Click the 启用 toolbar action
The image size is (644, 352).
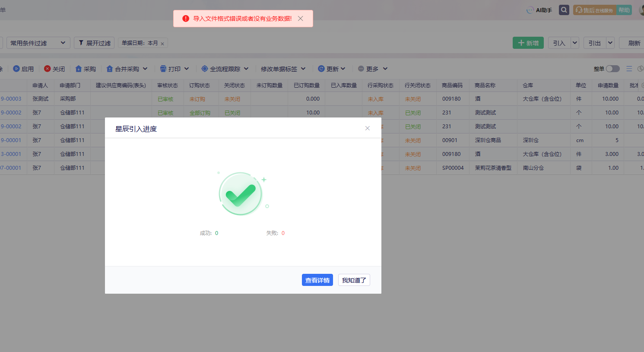(x=23, y=69)
